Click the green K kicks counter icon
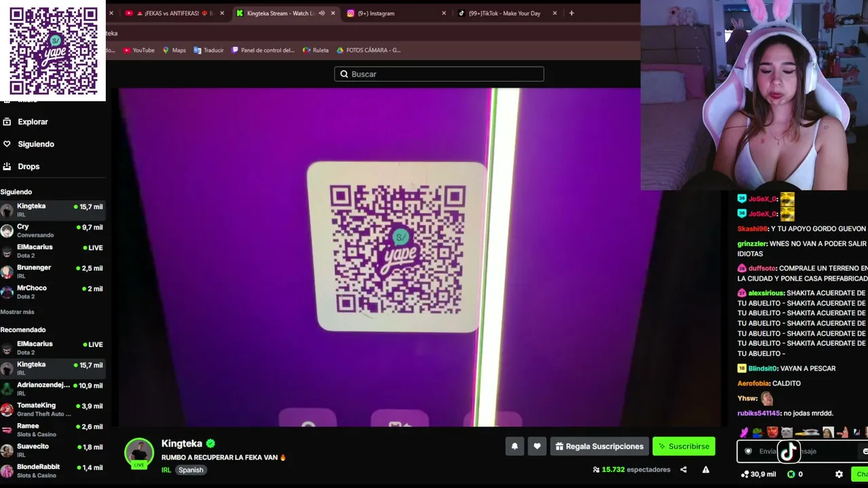868x488 pixels. tap(791, 474)
